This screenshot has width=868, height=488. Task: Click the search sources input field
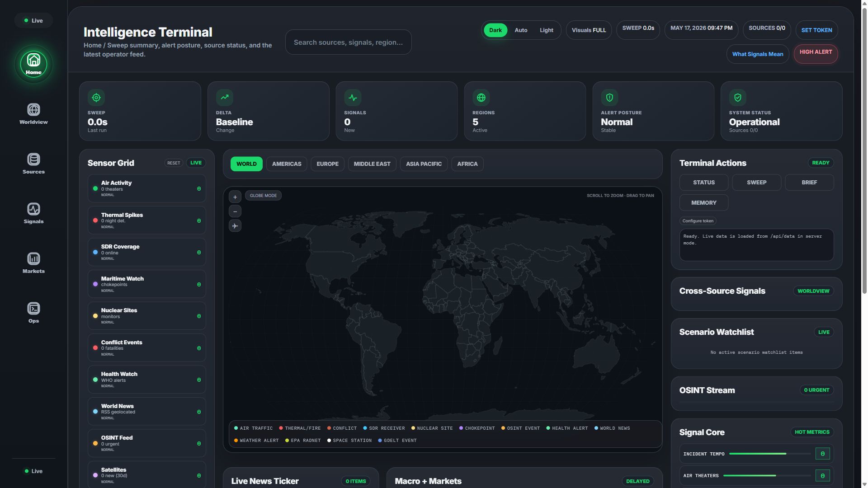click(x=348, y=42)
